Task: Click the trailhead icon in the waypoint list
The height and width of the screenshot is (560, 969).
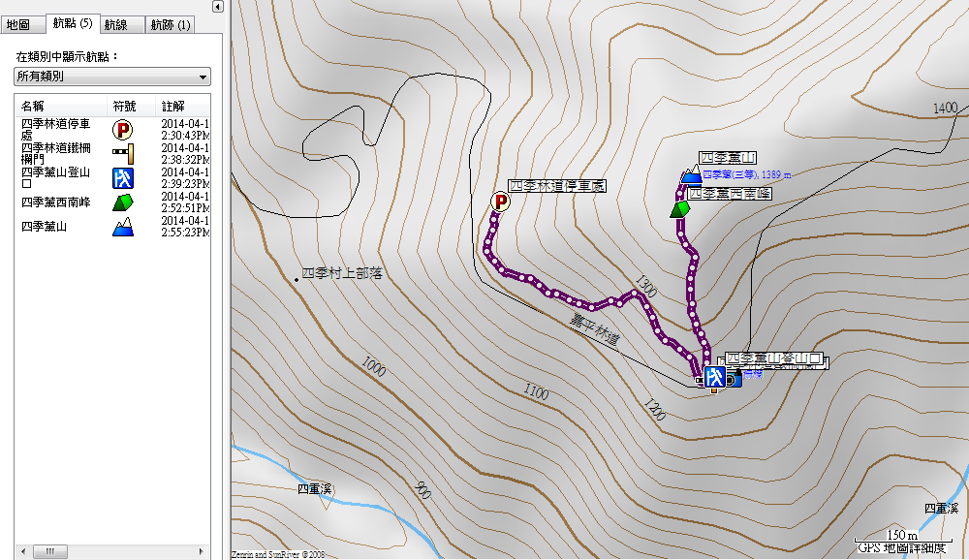Action: 123,177
